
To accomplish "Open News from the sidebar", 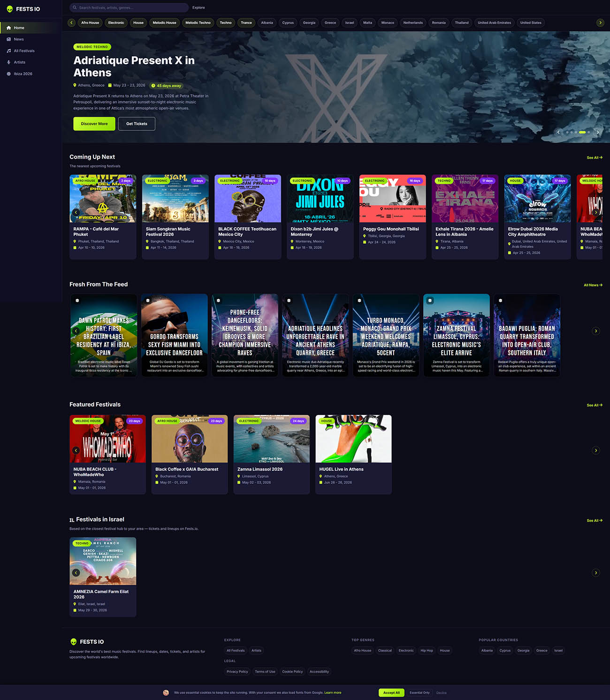I will (19, 39).
